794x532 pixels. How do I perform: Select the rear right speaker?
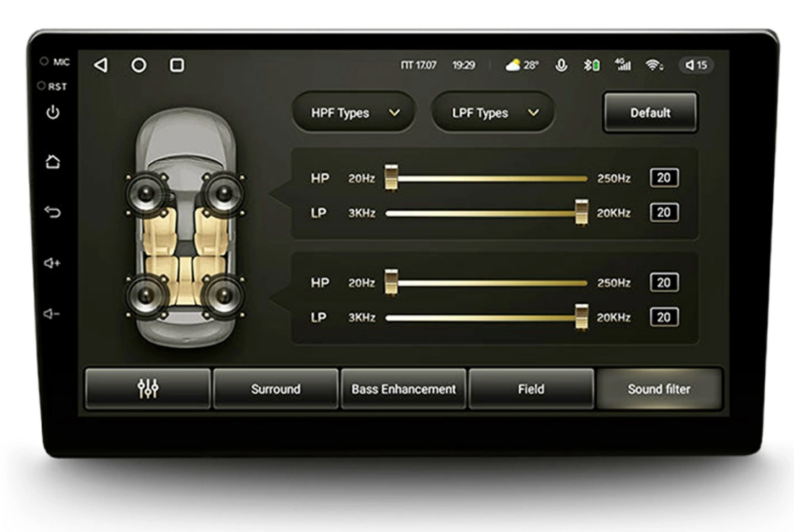(223, 296)
